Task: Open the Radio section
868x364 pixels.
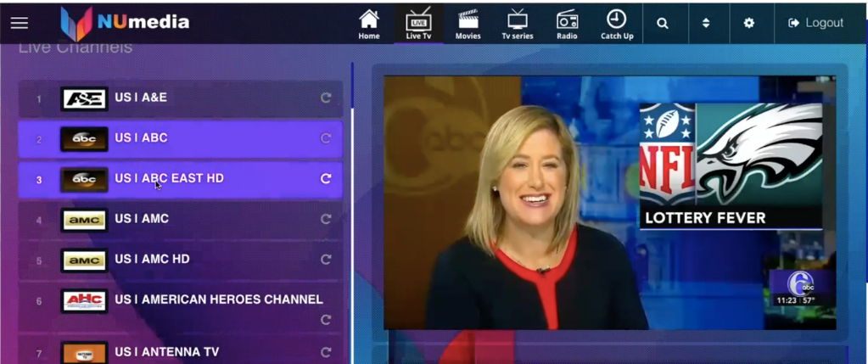Action: (x=567, y=25)
